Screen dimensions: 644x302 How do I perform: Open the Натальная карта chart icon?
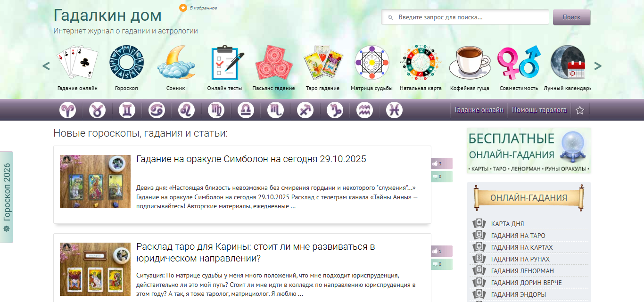[421, 63]
